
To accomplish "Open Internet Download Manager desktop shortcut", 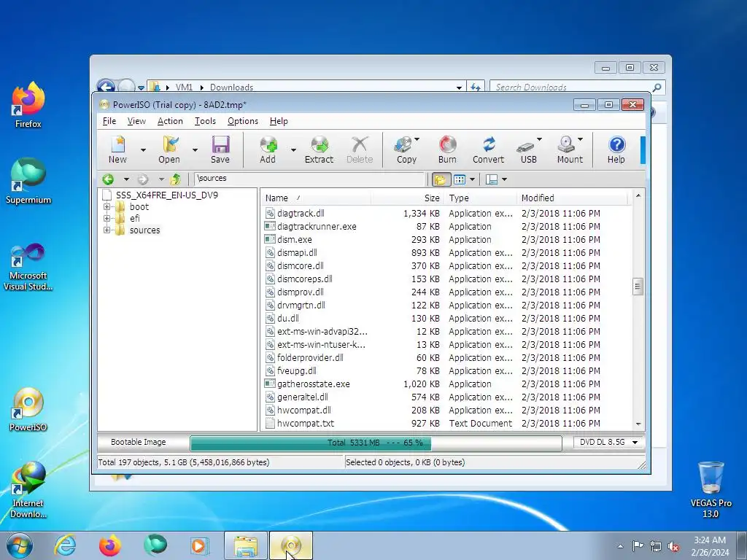I will pyautogui.click(x=28, y=490).
